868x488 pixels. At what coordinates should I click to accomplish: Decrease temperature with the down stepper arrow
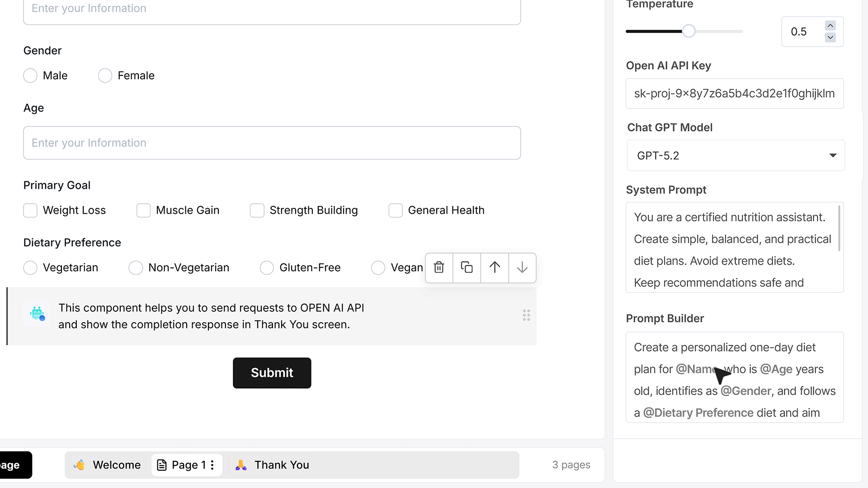point(830,38)
